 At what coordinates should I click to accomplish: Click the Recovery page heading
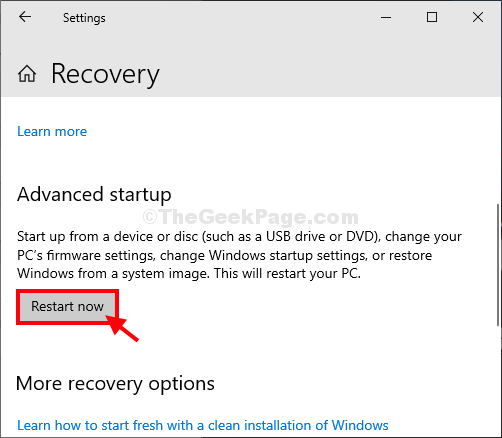pyautogui.click(x=105, y=75)
